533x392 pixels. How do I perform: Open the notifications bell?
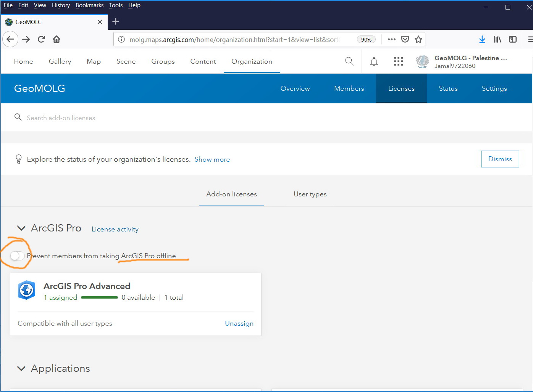pyautogui.click(x=374, y=61)
